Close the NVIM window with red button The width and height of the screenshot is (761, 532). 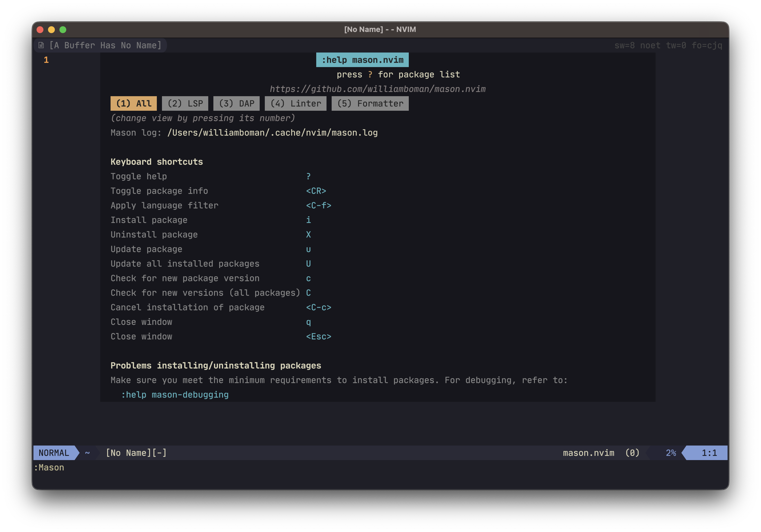[40, 30]
